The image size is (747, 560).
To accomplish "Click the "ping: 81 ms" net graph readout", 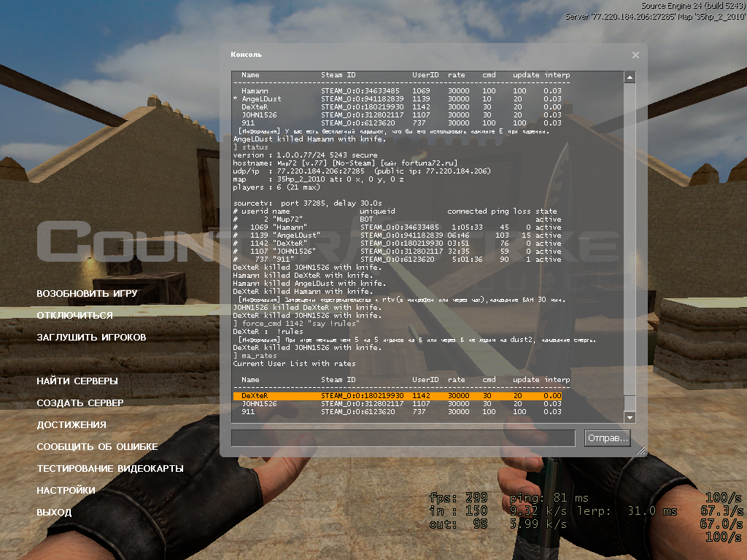I will point(549,498).
